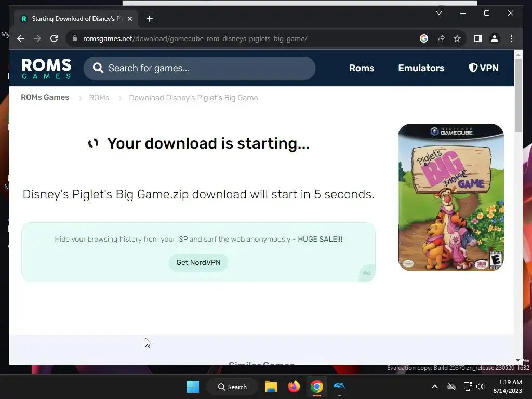Click the download will start in 5 seconds text
Image resolution: width=532 pixels, height=399 pixels.
198,194
